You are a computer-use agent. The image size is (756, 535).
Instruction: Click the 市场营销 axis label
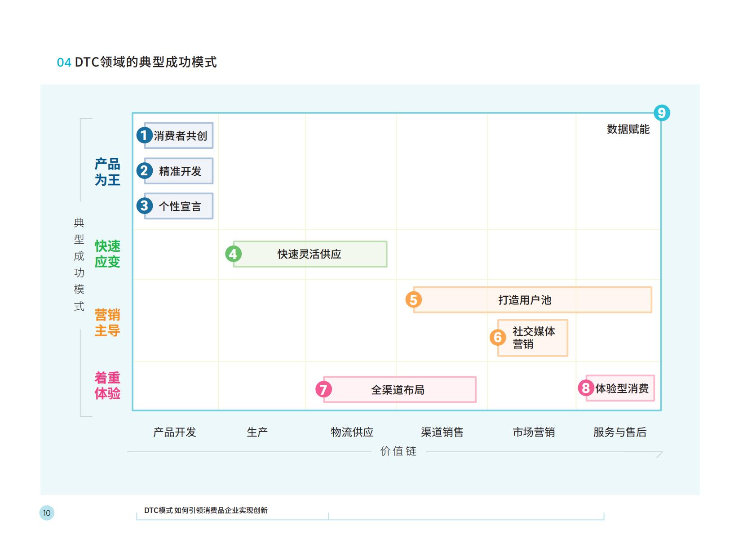pos(534,432)
